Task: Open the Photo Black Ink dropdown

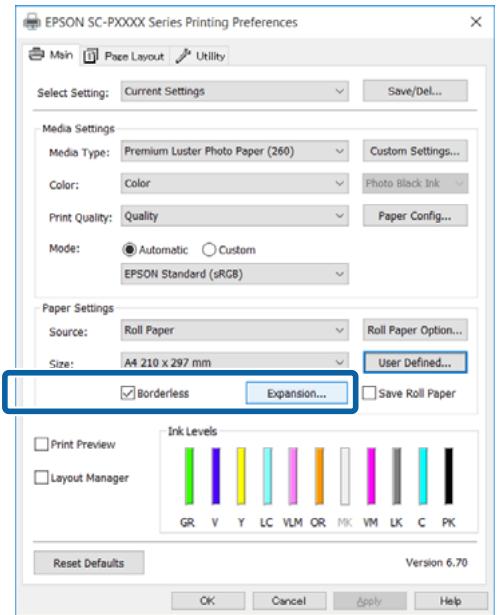Action: [x=415, y=183]
